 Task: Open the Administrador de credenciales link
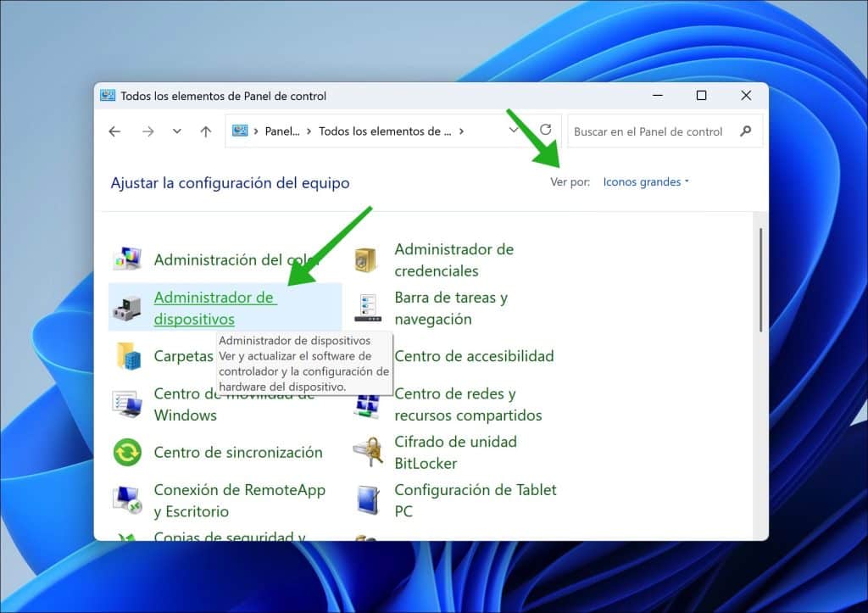454,259
